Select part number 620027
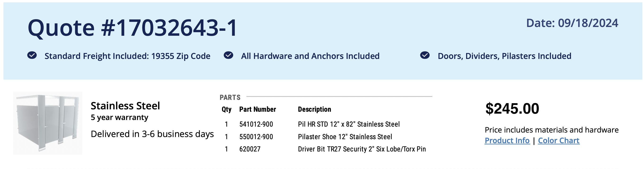 point(250,149)
